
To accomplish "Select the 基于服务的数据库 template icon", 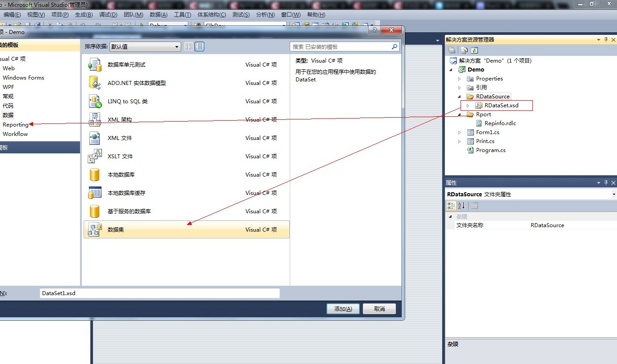I will [95, 212].
